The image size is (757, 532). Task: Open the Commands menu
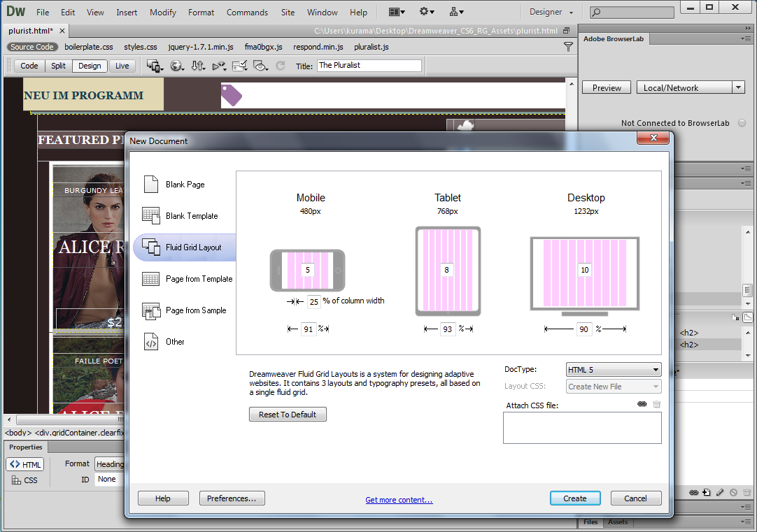tap(247, 13)
